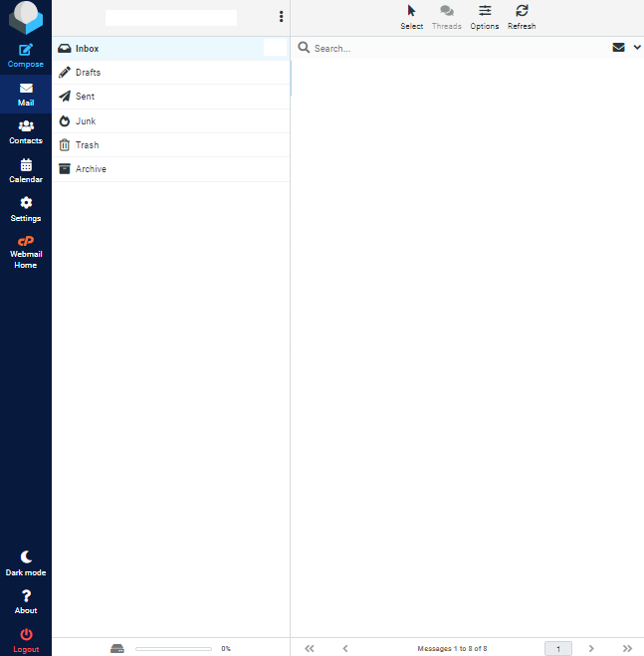Open the envelope message filter dropdown

click(x=619, y=47)
